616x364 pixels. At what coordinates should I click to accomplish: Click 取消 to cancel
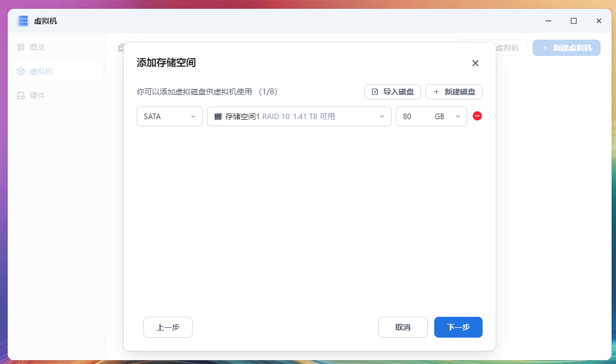pos(402,327)
